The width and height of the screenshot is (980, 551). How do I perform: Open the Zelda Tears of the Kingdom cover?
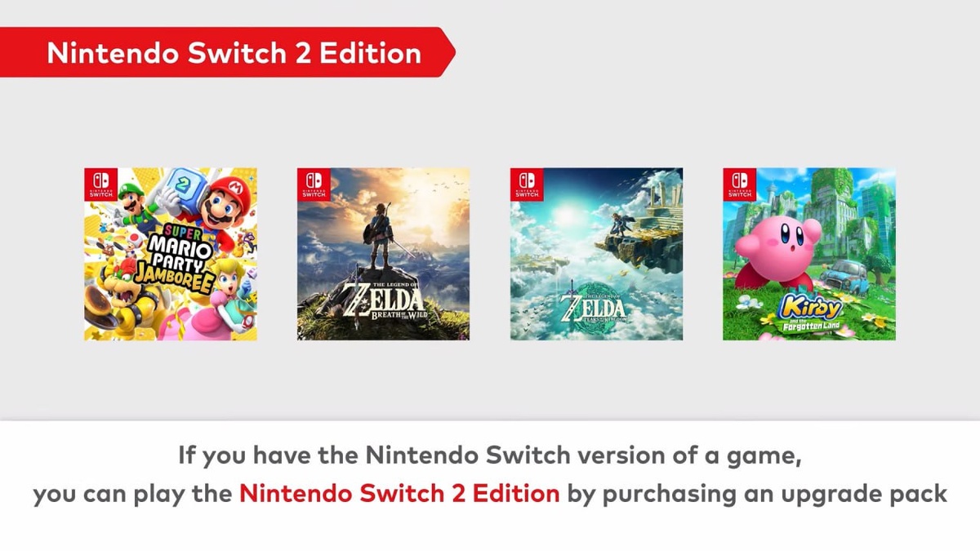coord(596,254)
